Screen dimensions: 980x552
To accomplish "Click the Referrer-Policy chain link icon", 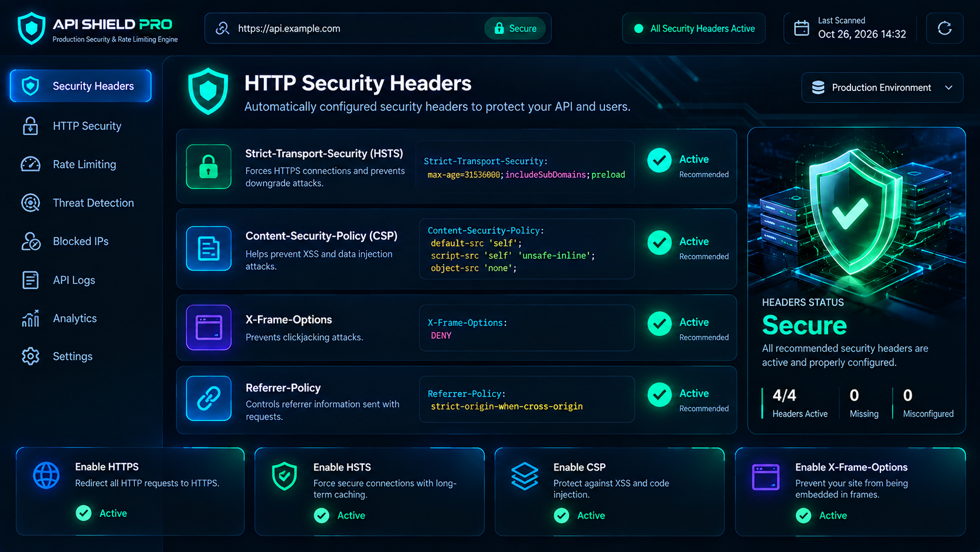I will [209, 398].
